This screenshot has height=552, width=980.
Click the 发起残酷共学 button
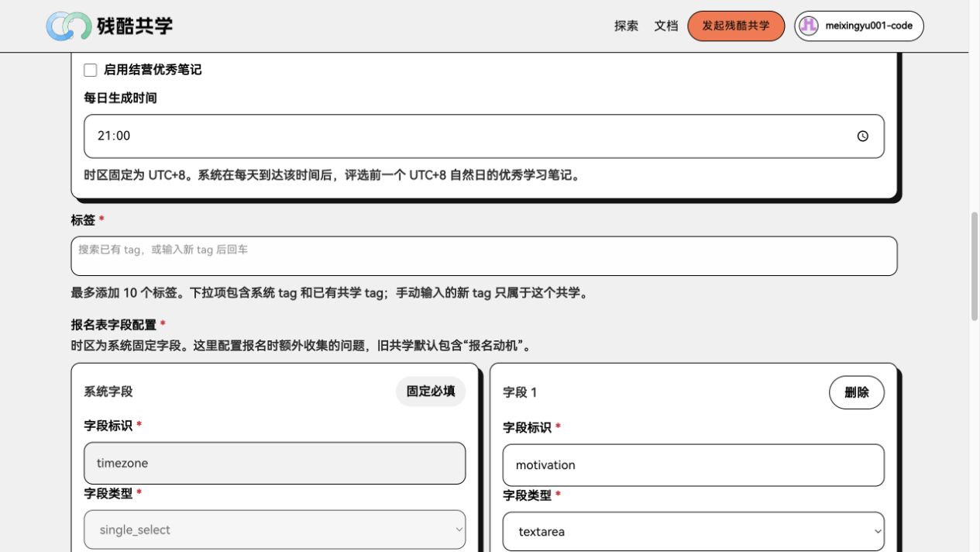(736, 26)
